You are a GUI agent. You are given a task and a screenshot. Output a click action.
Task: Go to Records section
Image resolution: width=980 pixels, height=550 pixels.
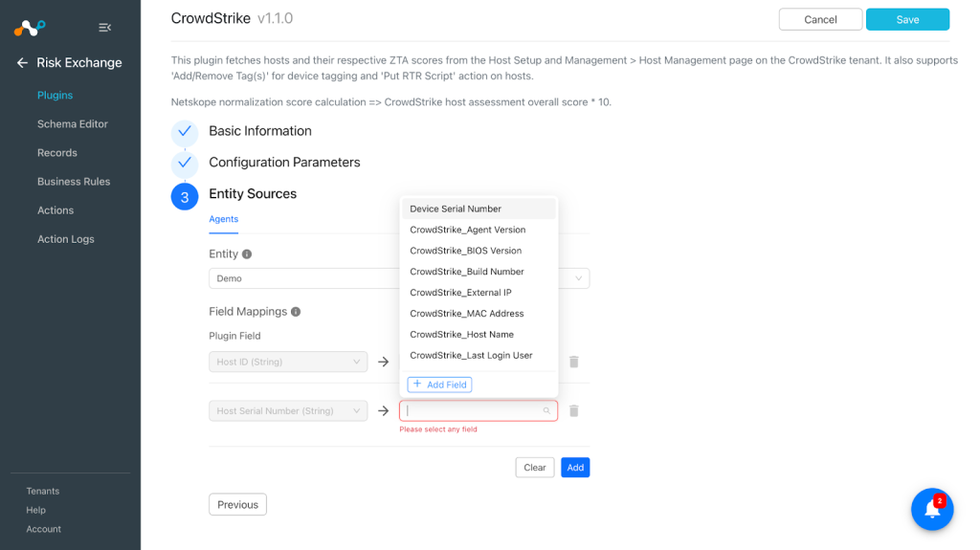pyautogui.click(x=56, y=152)
